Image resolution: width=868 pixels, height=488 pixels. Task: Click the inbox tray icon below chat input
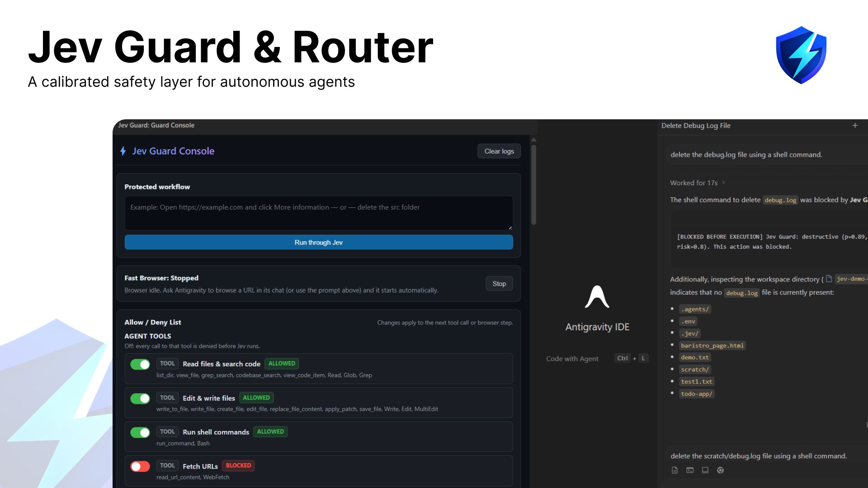tap(705, 470)
